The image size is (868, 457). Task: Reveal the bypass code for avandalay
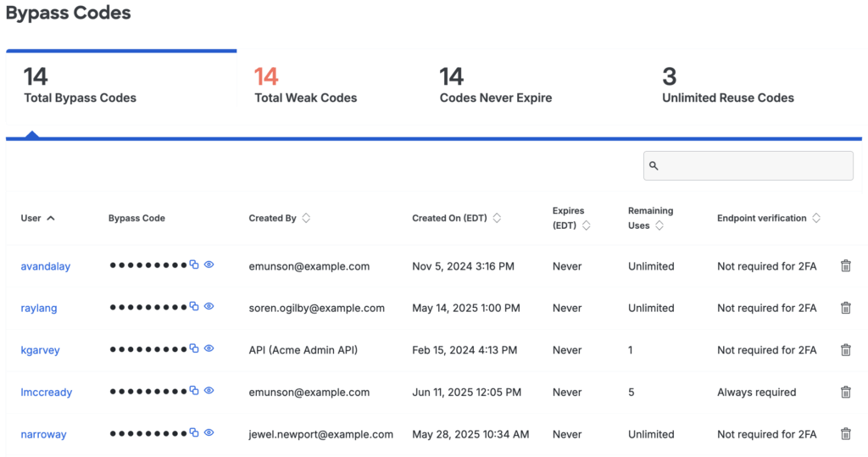click(209, 265)
